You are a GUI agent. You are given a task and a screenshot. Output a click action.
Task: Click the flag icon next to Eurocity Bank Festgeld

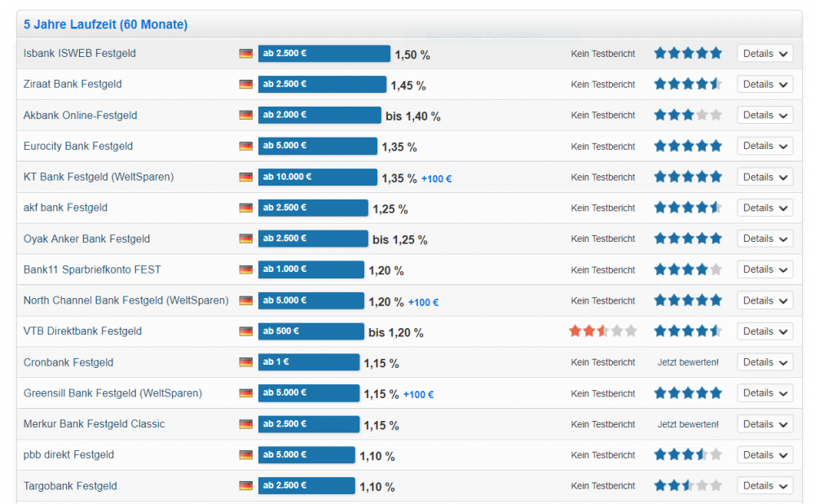(x=246, y=146)
